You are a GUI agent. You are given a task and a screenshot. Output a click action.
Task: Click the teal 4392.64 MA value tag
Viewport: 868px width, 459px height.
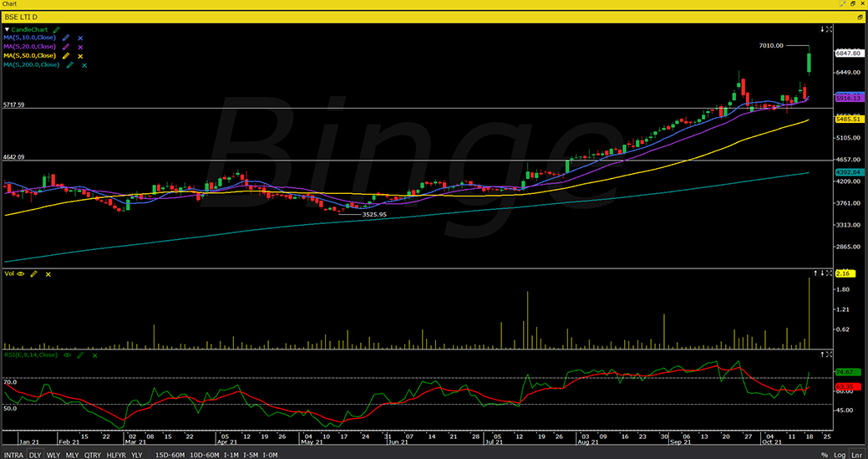[x=848, y=173]
